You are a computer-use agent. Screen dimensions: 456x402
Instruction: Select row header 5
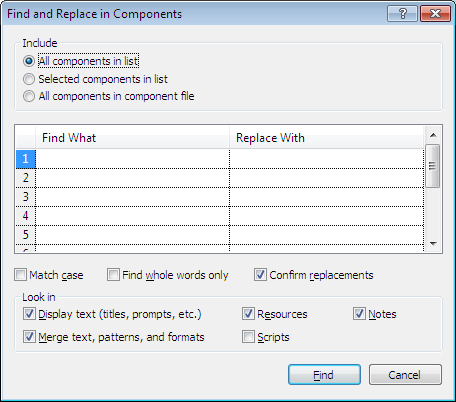point(26,235)
